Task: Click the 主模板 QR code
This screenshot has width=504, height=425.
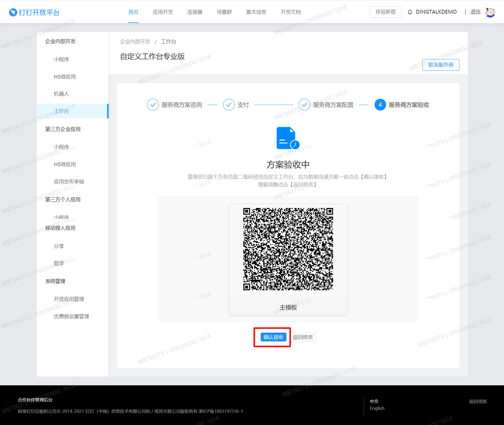Action: pyautogui.click(x=288, y=249)
